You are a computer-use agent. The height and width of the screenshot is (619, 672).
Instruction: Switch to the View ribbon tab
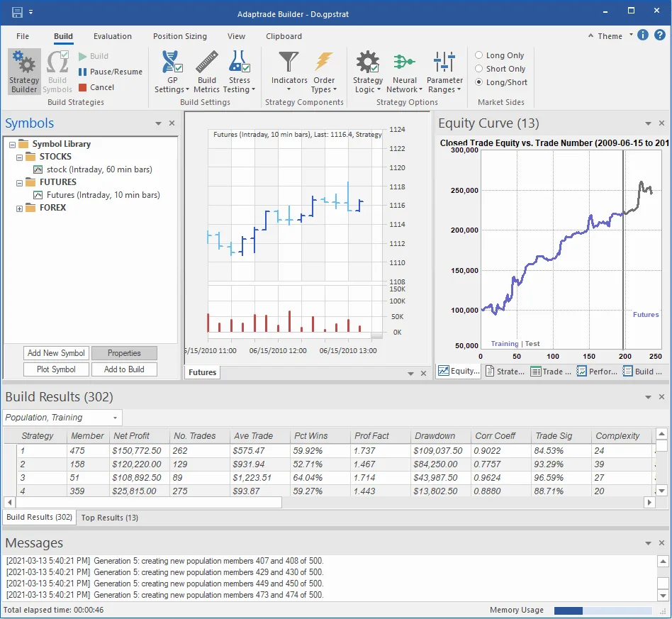tap(236, 36)
